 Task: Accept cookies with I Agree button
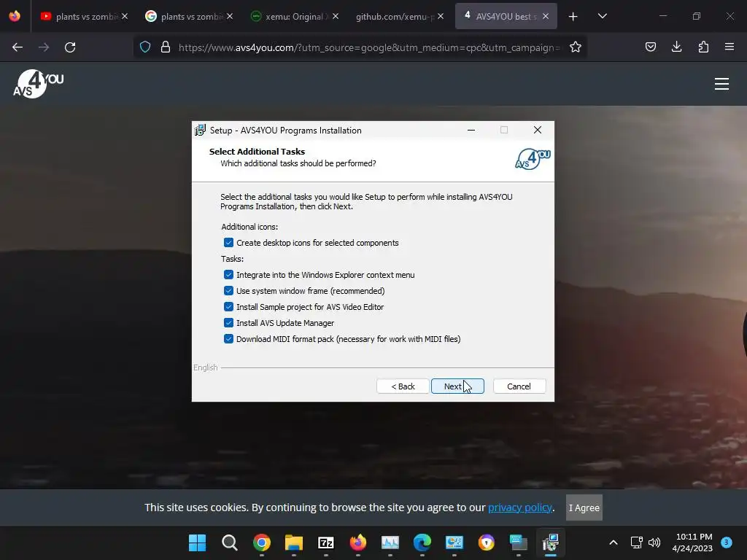pos(584,507)
